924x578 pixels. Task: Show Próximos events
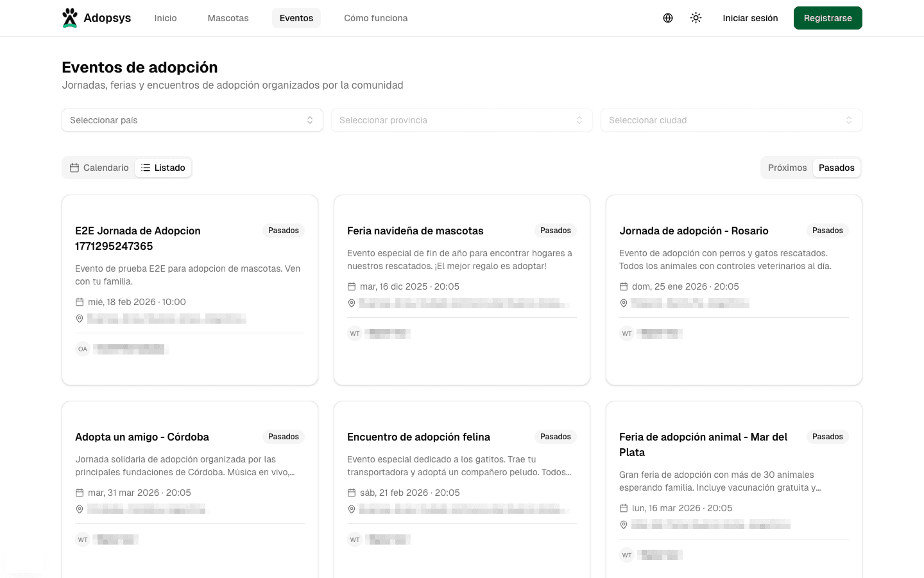(x=787, y=168)
